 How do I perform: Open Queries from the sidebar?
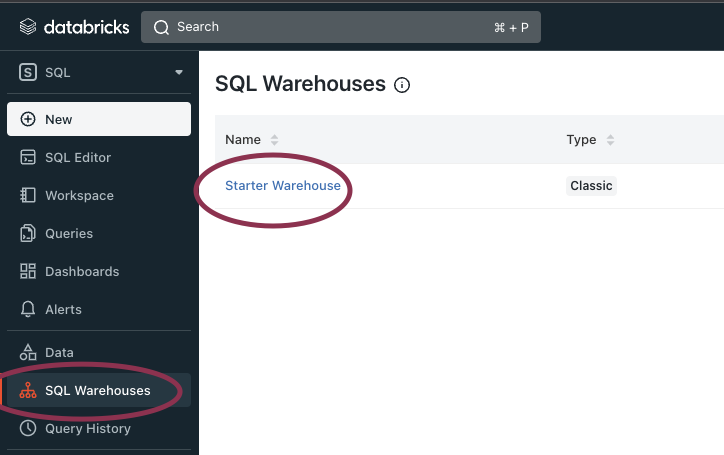[x=99, y=233]
